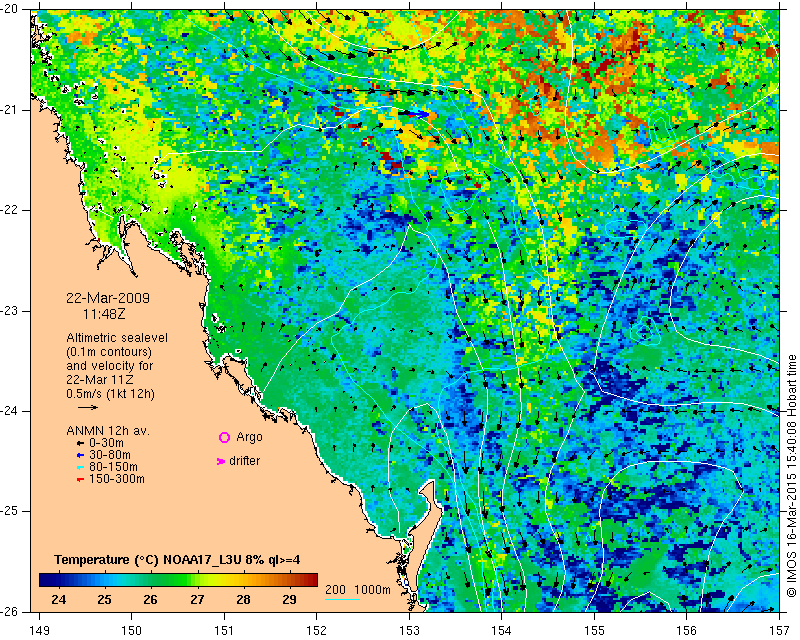
Task: Click the 0.5m/s velocity scale arrow
Action: 88,407
